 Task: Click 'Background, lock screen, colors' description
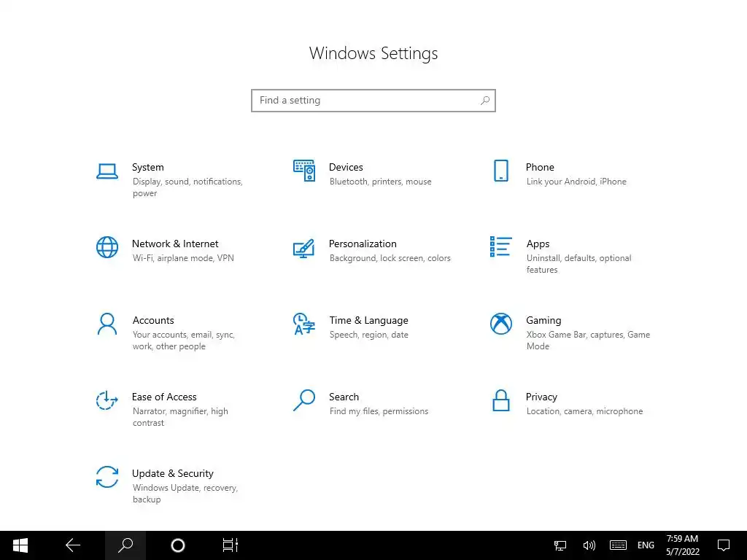click(x=390, y=258)
